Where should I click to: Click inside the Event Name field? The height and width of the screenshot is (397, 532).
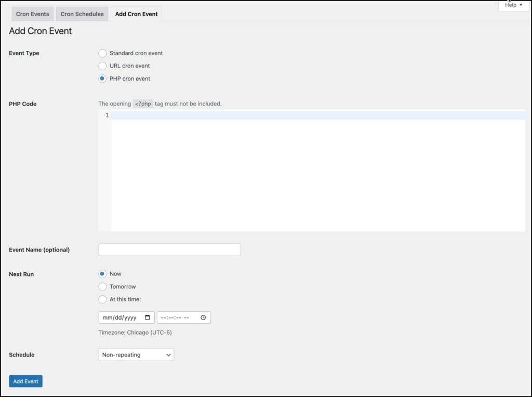[169, 249]
